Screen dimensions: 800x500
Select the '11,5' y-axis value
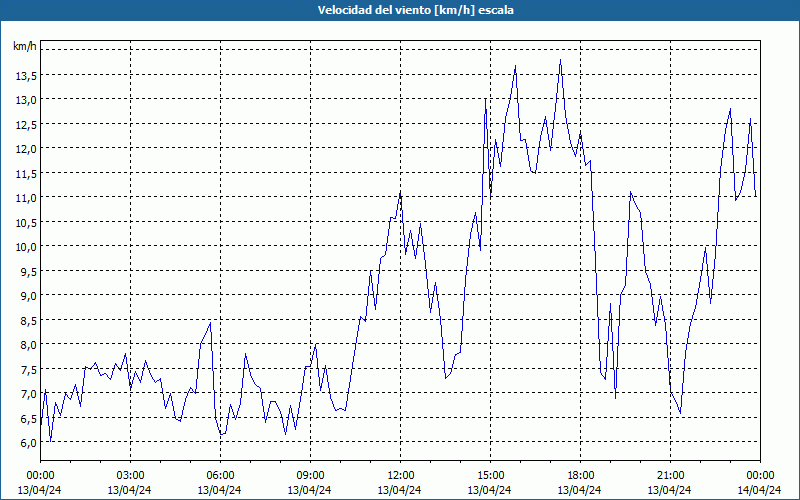(26, 174)
